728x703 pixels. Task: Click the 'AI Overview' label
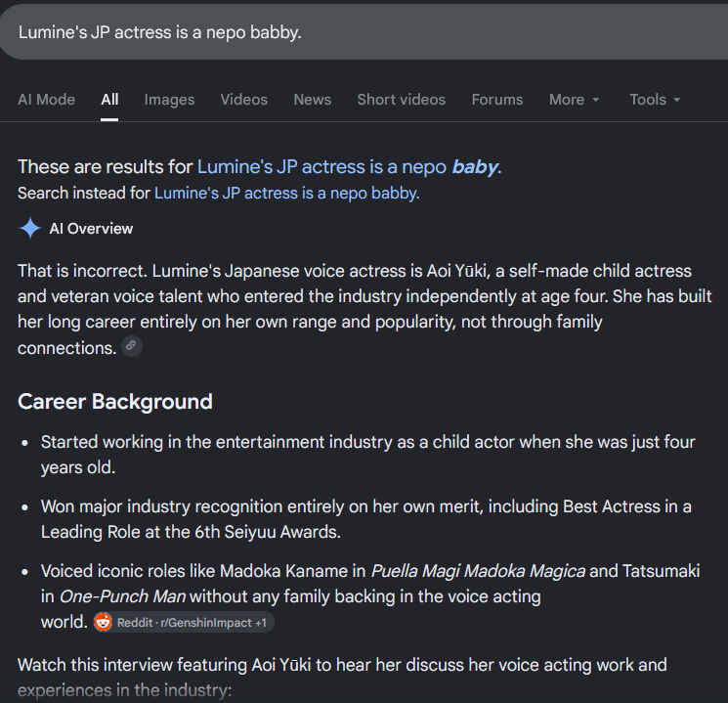91,229
